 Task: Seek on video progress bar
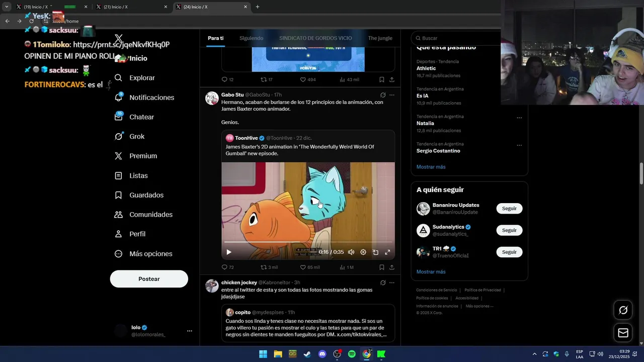[308, 242]
